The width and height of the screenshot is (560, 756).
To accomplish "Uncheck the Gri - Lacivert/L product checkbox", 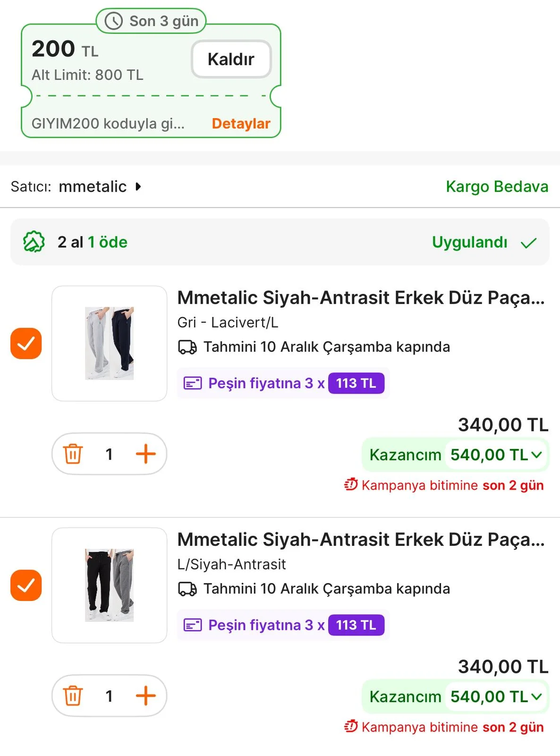I will (26, 344).
